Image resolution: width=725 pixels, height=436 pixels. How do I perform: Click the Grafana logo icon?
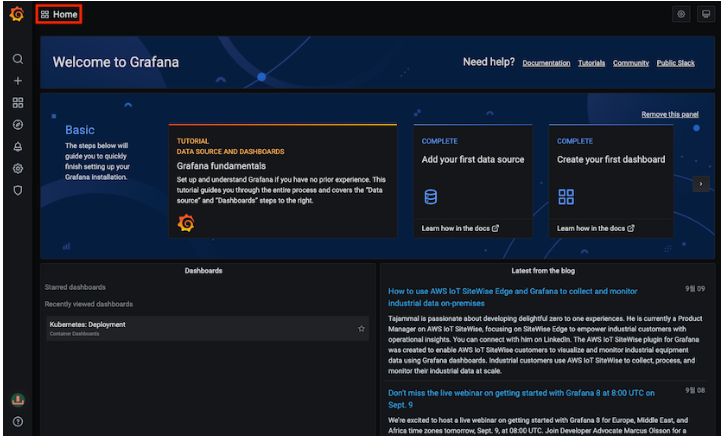coord(17,14)
